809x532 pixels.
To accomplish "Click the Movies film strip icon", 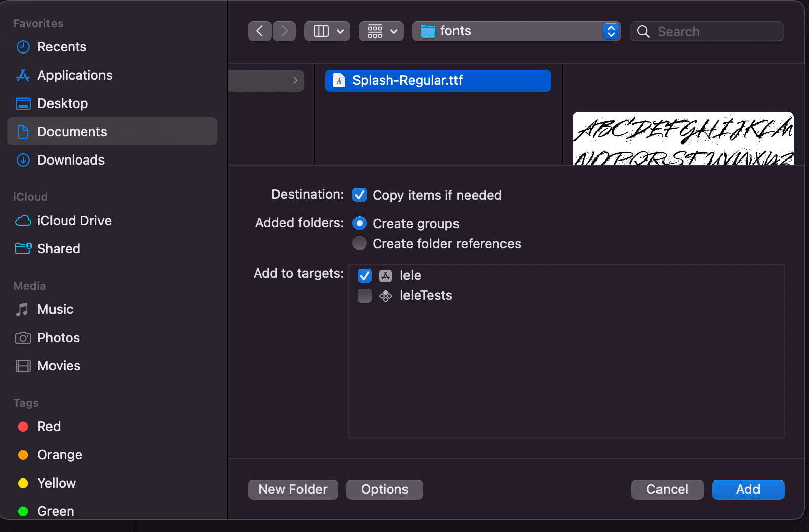I will click(23, 366).
